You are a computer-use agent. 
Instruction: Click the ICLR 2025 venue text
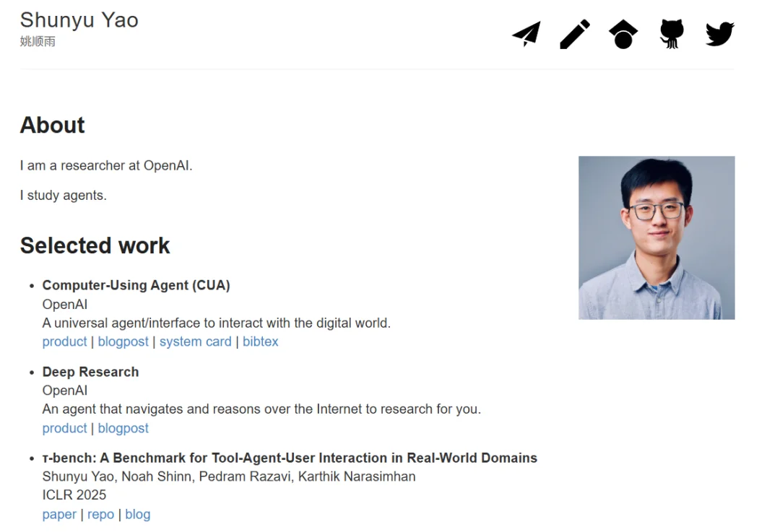pos(74,494)
